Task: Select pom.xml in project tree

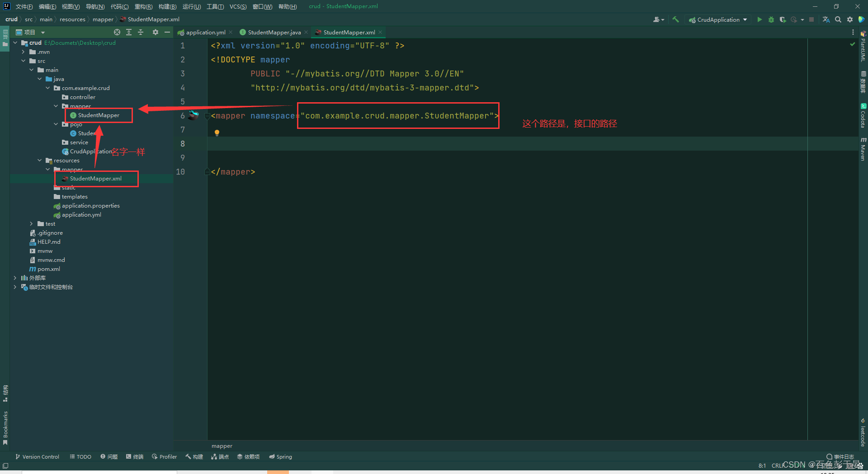Action: [x=49, y=269]
